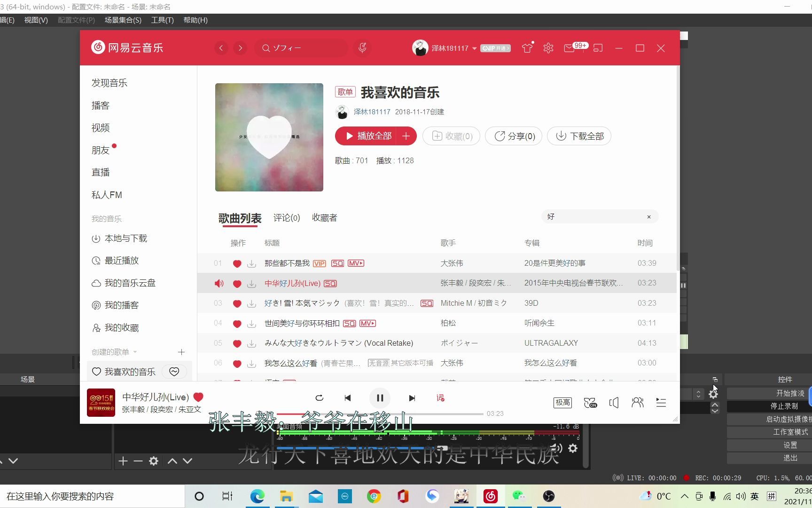Seek on the song progress bar

point(381,414)
